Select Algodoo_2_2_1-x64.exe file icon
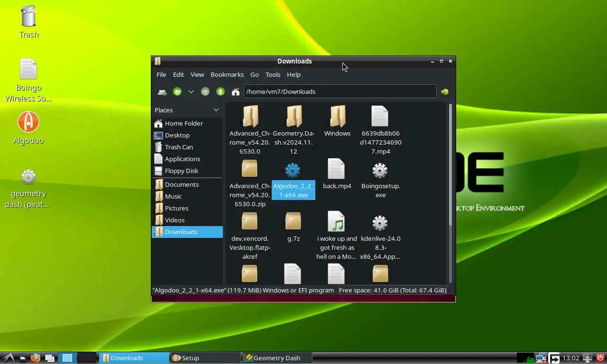Image resolution: width=607 pixels, height=364 pixels. tap(293, 170)
